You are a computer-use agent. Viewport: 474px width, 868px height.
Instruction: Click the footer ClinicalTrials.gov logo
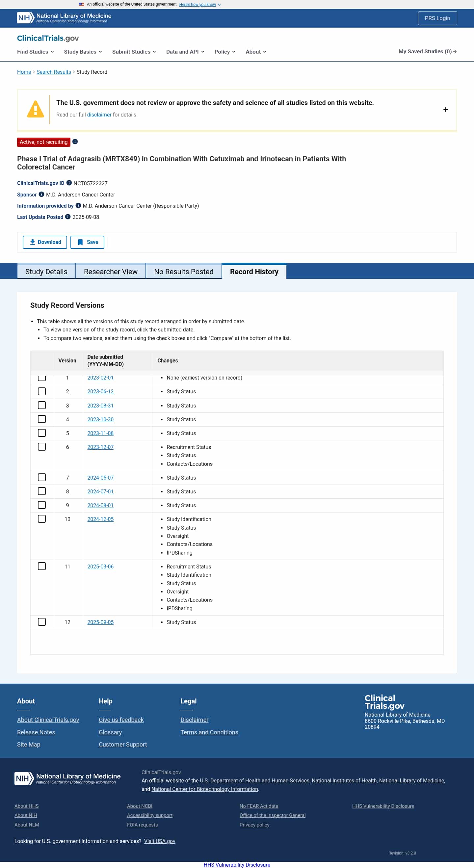tap(384, 702)
